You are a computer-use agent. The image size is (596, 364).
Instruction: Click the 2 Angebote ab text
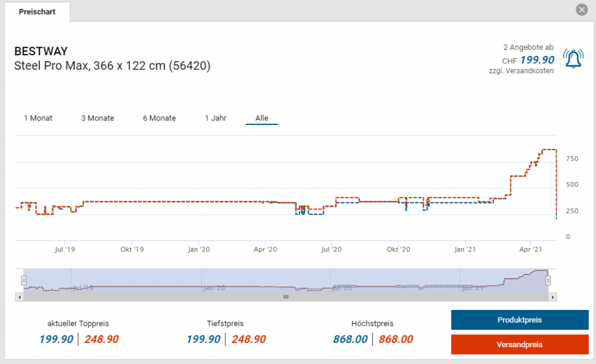528,47
